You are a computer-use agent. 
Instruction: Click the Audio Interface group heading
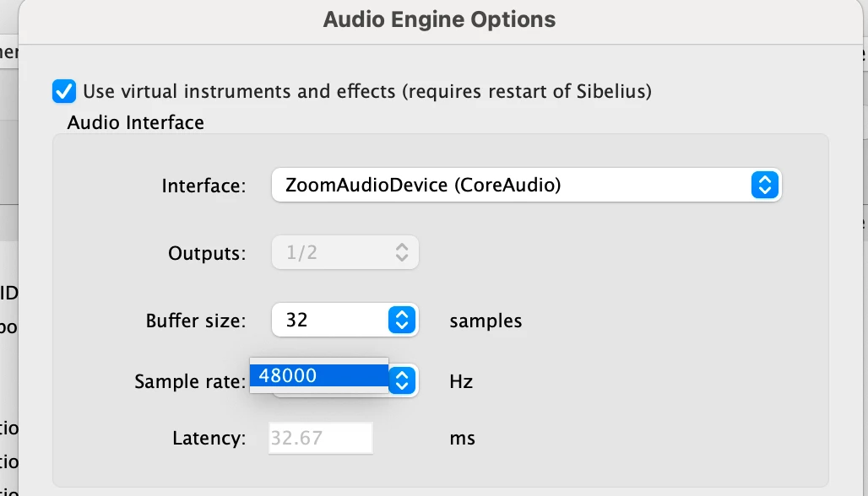[x=136, y=122]
